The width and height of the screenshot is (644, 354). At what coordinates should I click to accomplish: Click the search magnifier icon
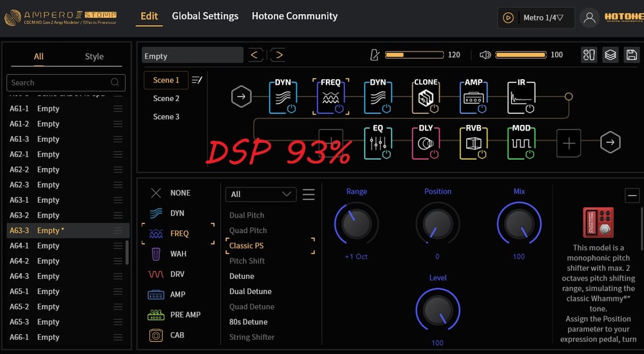[115, 82]
